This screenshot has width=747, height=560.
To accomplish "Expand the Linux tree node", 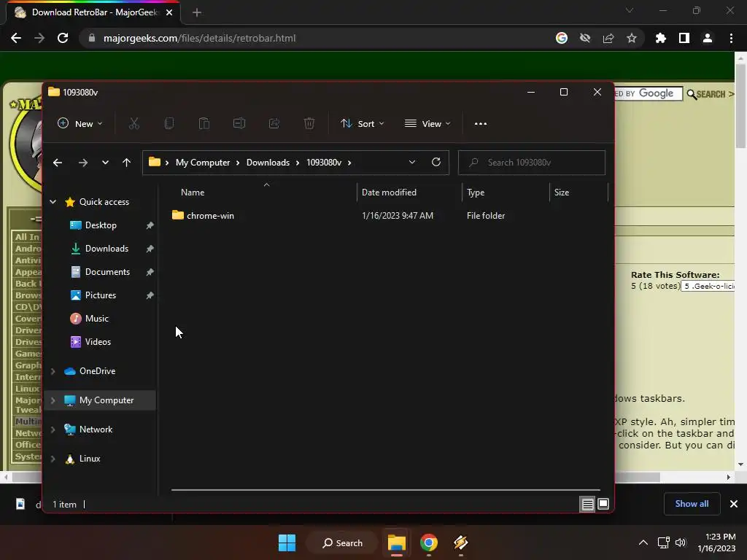I will coord(53,459).
